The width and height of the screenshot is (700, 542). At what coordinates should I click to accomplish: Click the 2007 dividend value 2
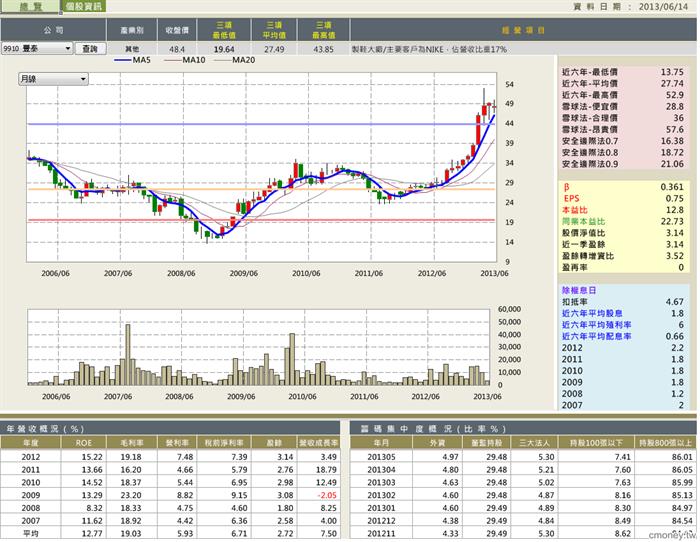[x=680, y=405]
